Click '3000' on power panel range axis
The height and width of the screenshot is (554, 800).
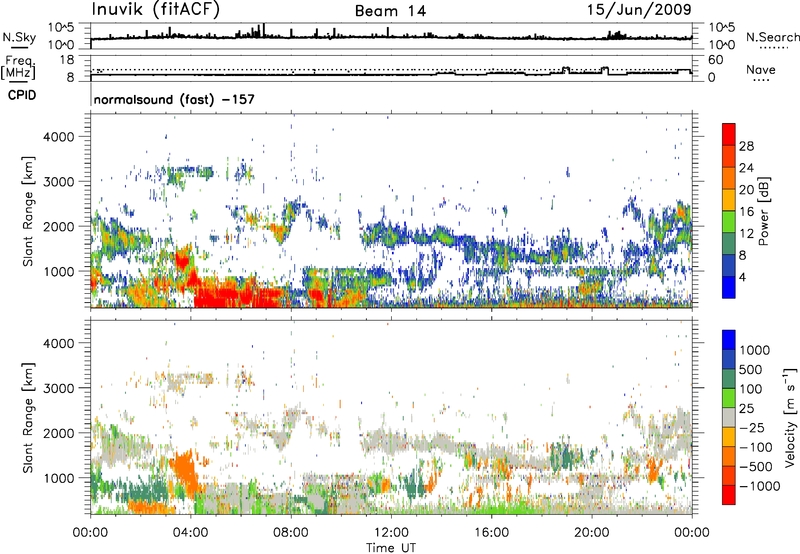click(x=58, y=182)
